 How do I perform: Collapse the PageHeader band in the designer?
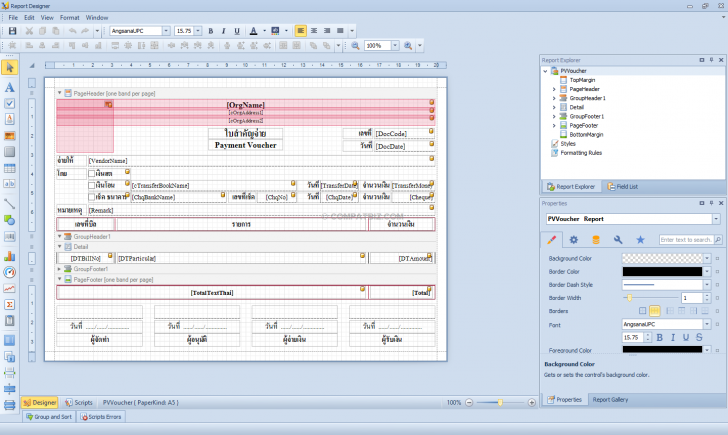pos(59,93)
